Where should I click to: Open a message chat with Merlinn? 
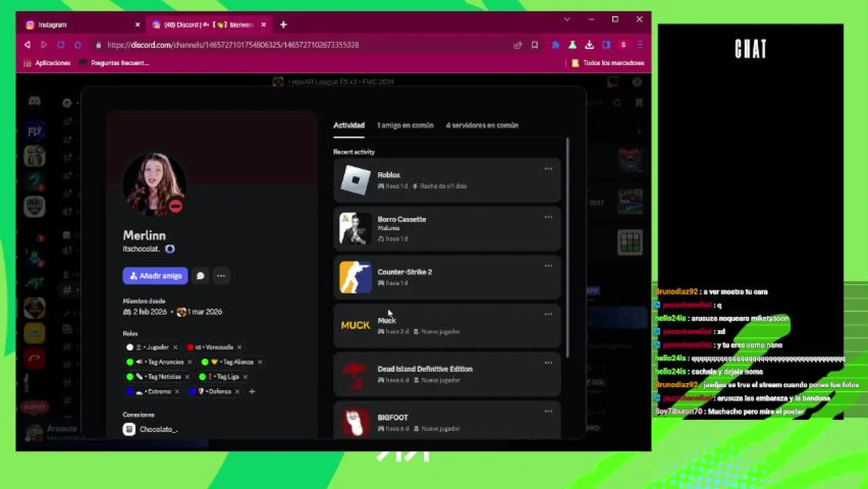(x=200, y=276)
